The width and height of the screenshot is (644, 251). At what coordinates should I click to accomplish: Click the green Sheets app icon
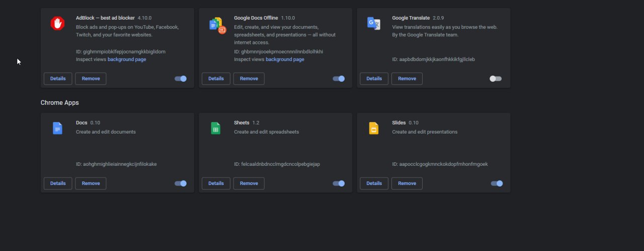point(215,129)
